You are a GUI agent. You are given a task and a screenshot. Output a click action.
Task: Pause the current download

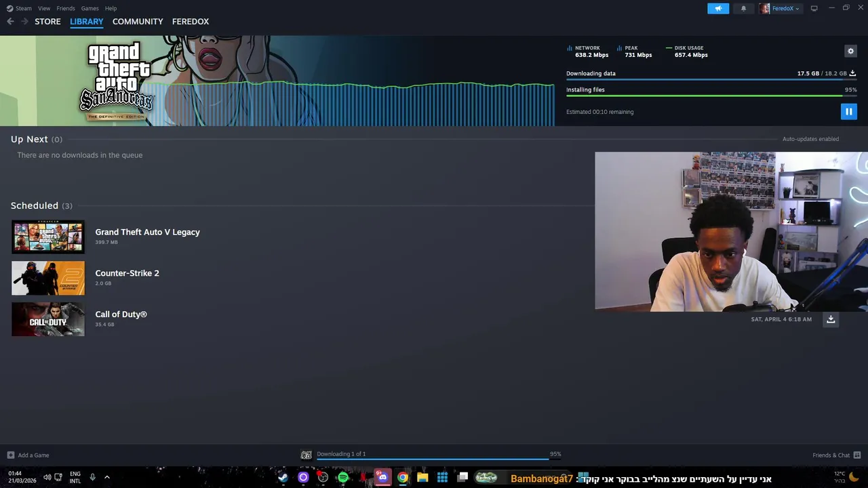[x=848, y=112]
